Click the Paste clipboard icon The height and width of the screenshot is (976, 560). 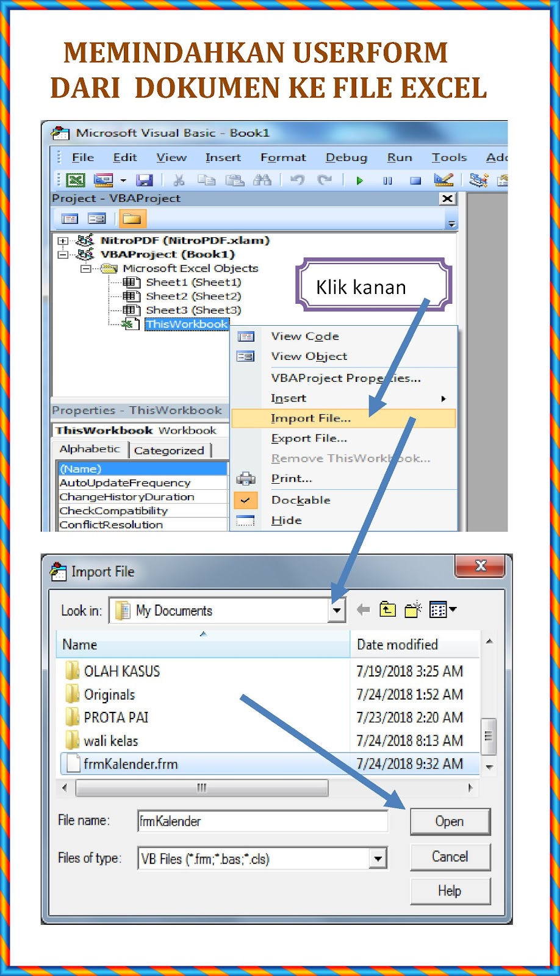point(234,180)
